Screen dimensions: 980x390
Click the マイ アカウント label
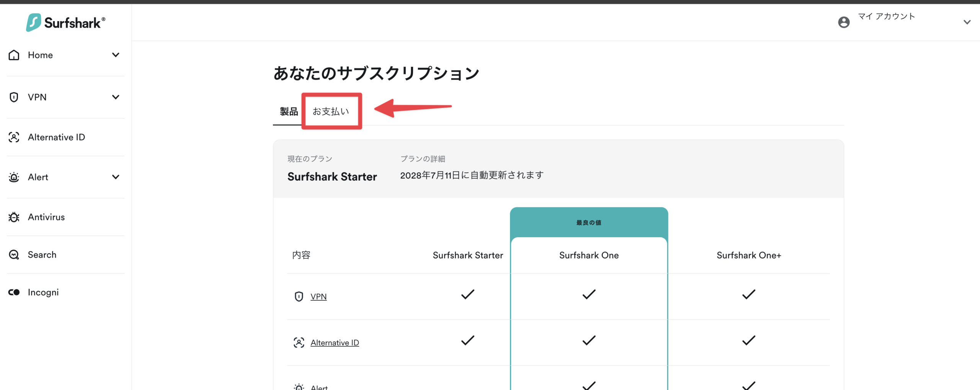886,16
